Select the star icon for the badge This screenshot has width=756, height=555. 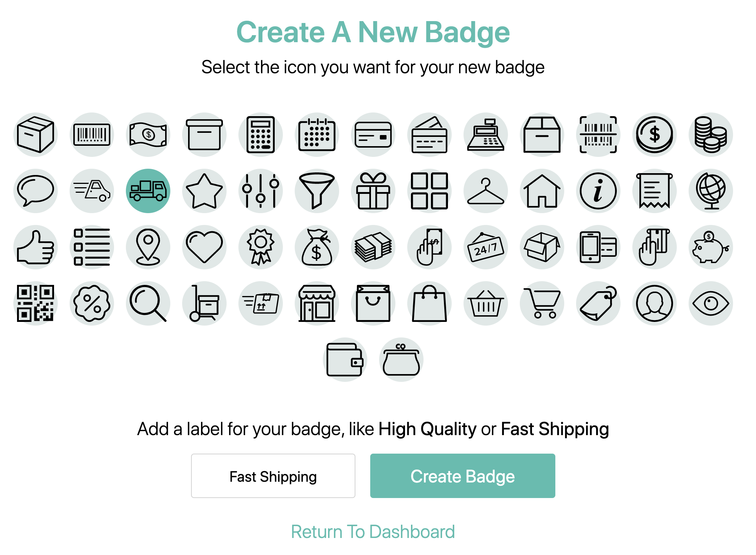pyautogui.click(x=204, y=191)
